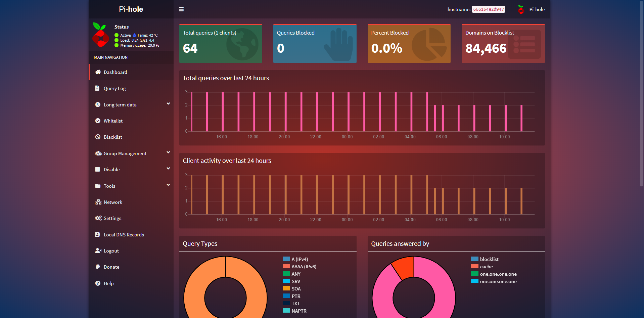The width and height of the screenshot is (644, 318).
Task: Click the Network icon in sidebar
Action: point(98,202)
